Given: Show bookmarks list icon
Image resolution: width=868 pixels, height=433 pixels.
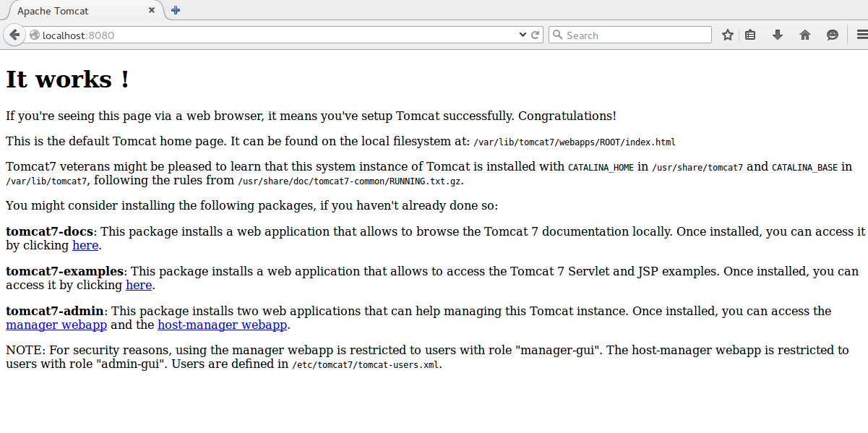Looking at the screenshot, I should [750, 35].
